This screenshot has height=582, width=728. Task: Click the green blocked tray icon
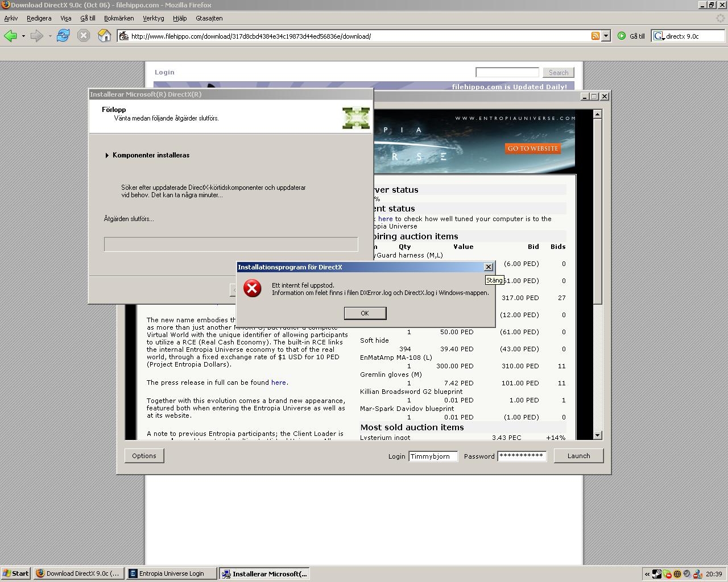[667, 573]
